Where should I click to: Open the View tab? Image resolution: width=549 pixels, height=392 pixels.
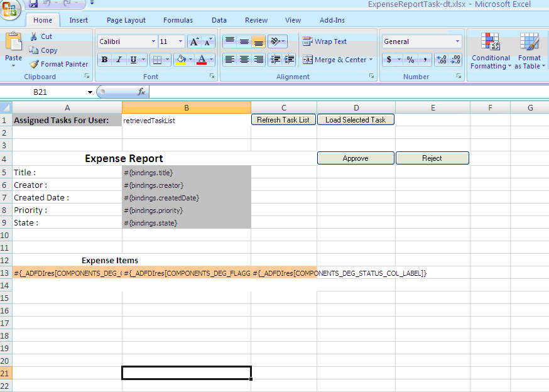coord(293,20)
